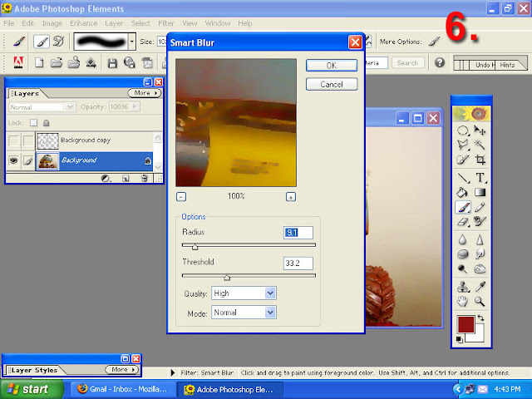Toggle visibility of Background layer

(13, 160)
